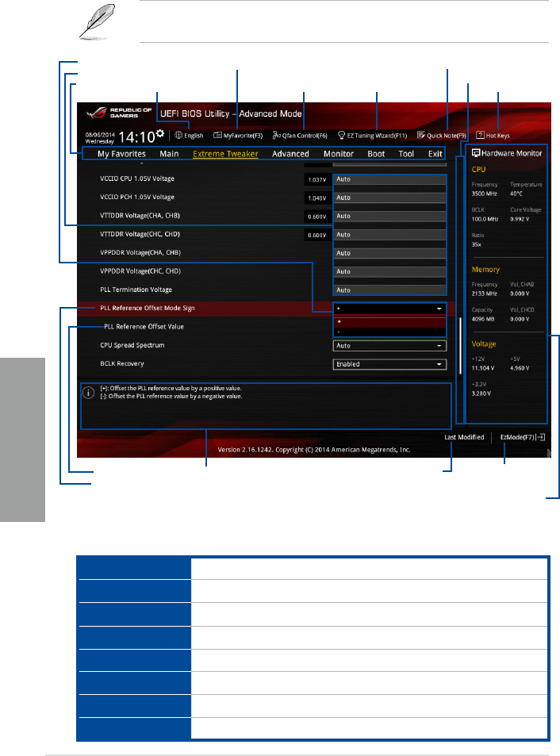This screenshot has height=756, width=560.
Task: Go to the Advanced tab
Action: pyautogui.click(x=290, y=154)
